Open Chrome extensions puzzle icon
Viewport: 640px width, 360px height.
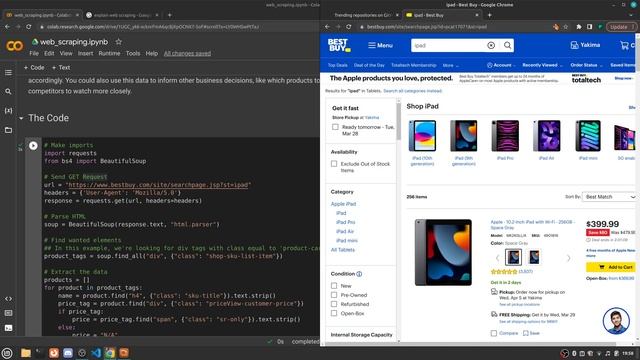[x=579, y=27]
